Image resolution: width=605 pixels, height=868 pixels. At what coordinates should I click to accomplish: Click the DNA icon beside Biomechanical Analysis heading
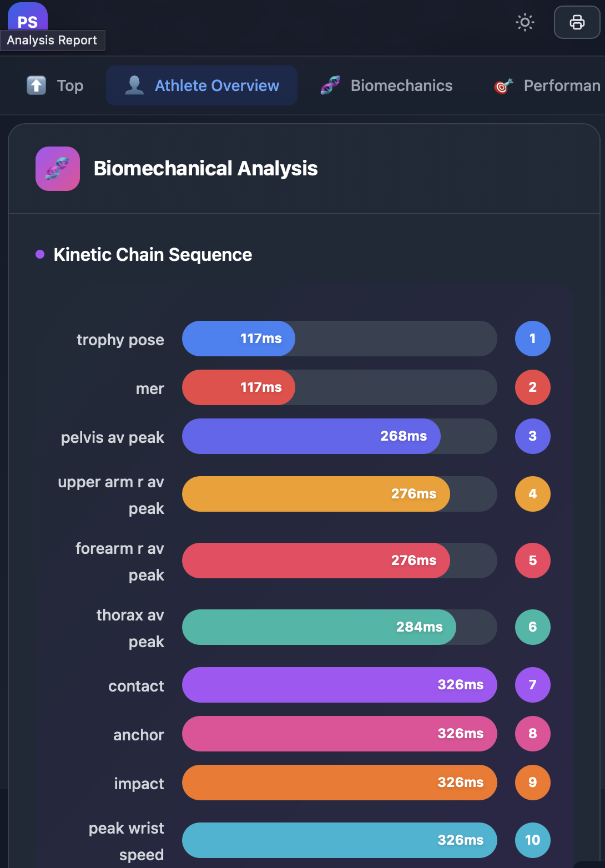[57, 169]
